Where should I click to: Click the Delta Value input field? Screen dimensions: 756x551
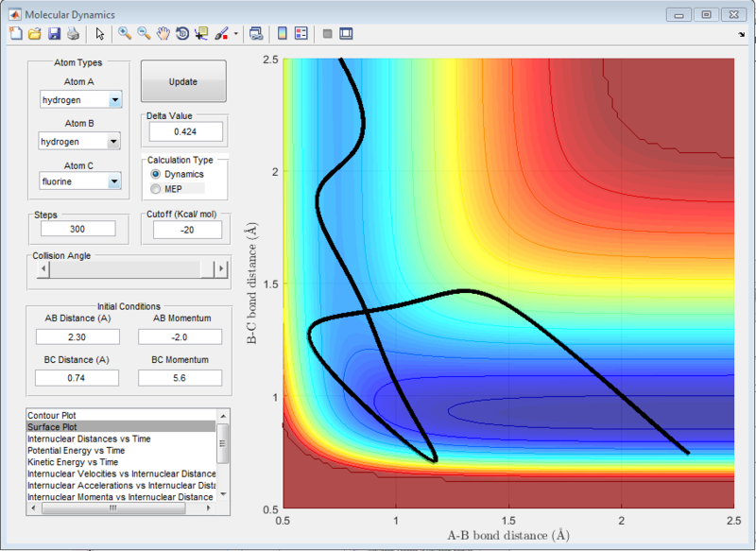point(183,131)
